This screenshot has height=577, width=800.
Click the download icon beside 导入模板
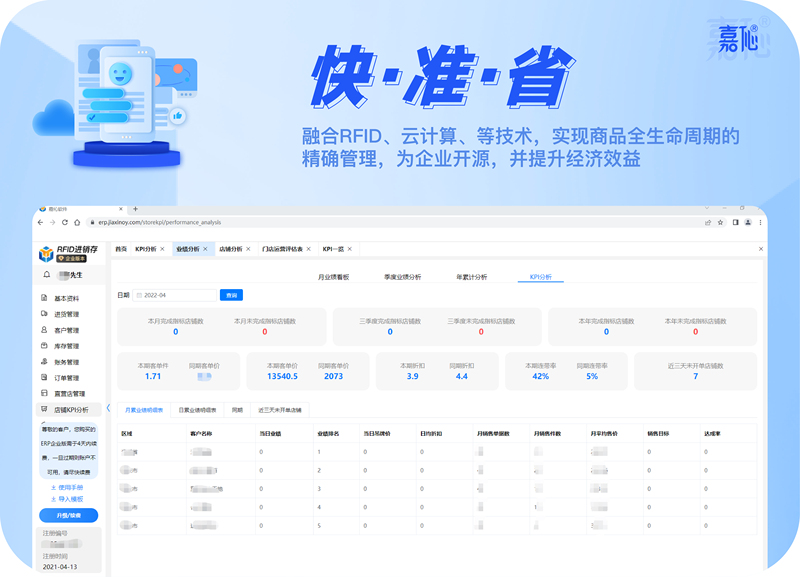pos(54,499)
